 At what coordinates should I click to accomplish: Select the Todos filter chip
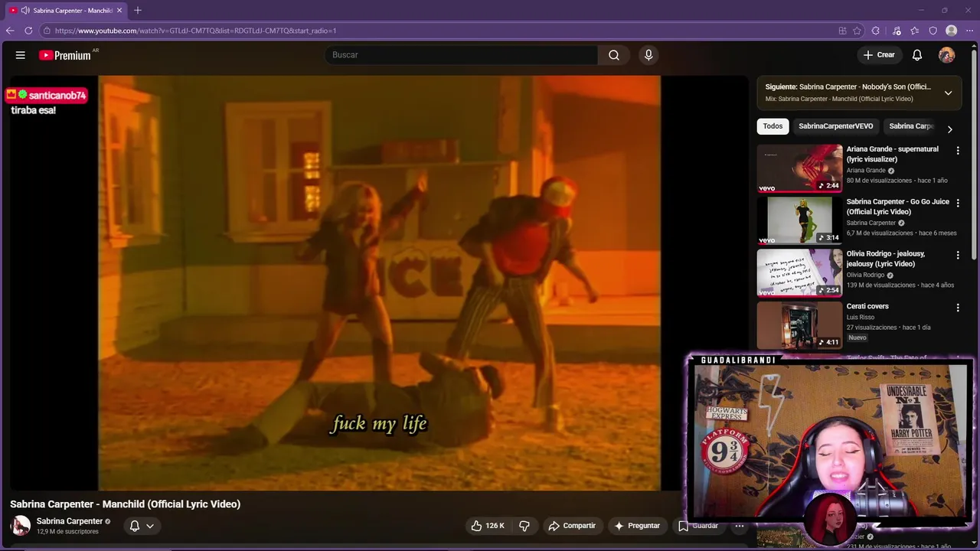773,126
